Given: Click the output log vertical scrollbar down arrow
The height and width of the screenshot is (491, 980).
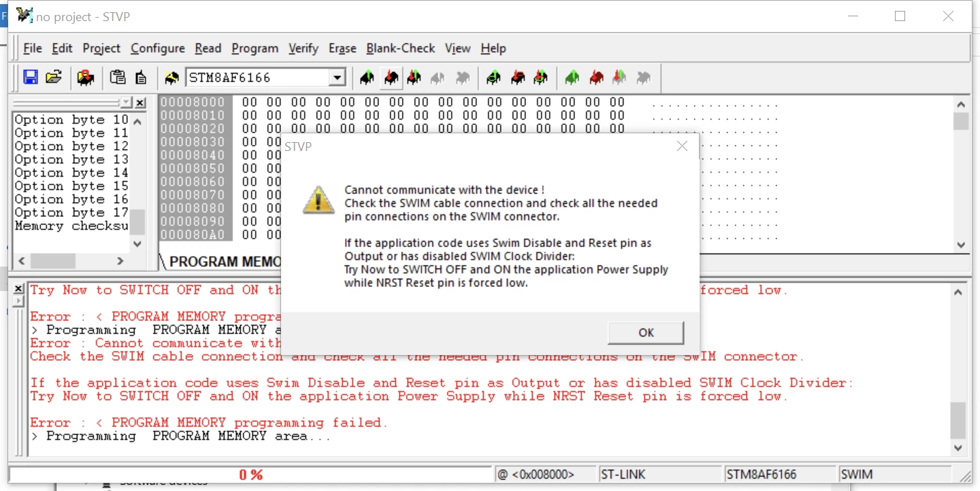Looking at the screenshot, I should (958, 447).
